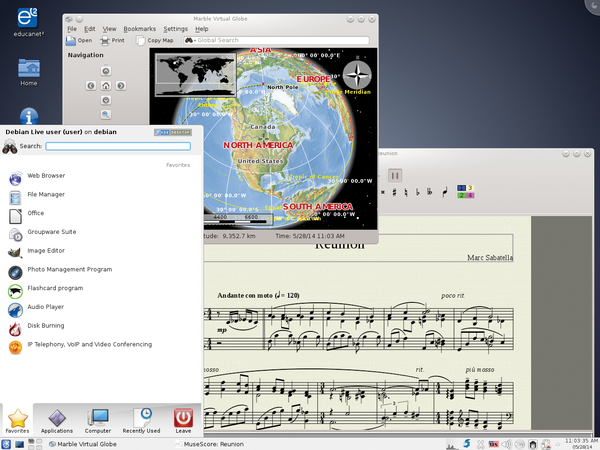
Task: Launch Image Editor from Favorites
Action: tap(101, 251)
